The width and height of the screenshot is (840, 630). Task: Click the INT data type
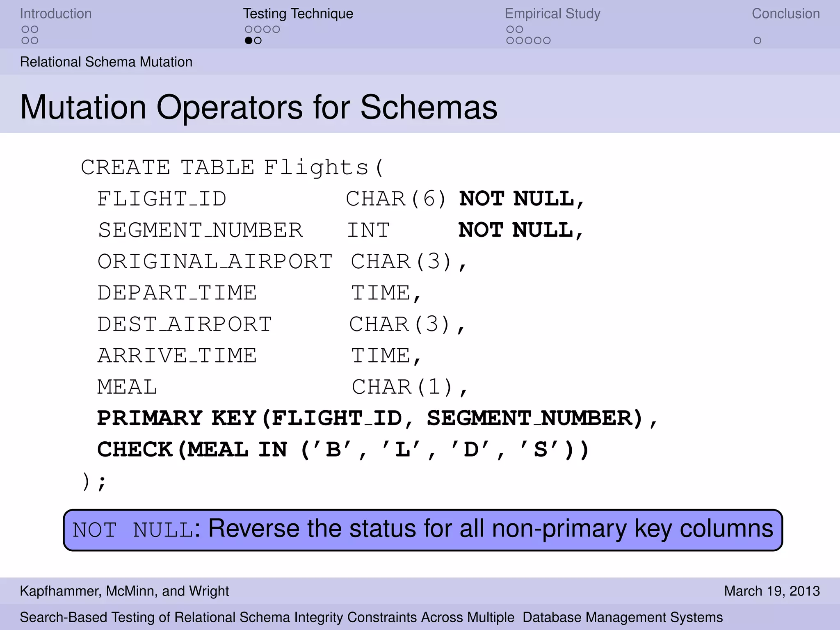point(368,230)
